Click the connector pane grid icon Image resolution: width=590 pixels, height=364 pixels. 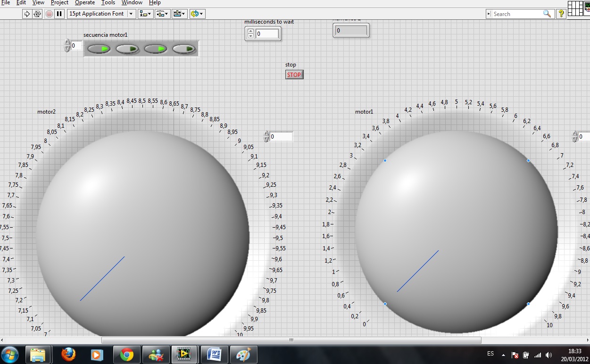(x=575, y=8)
